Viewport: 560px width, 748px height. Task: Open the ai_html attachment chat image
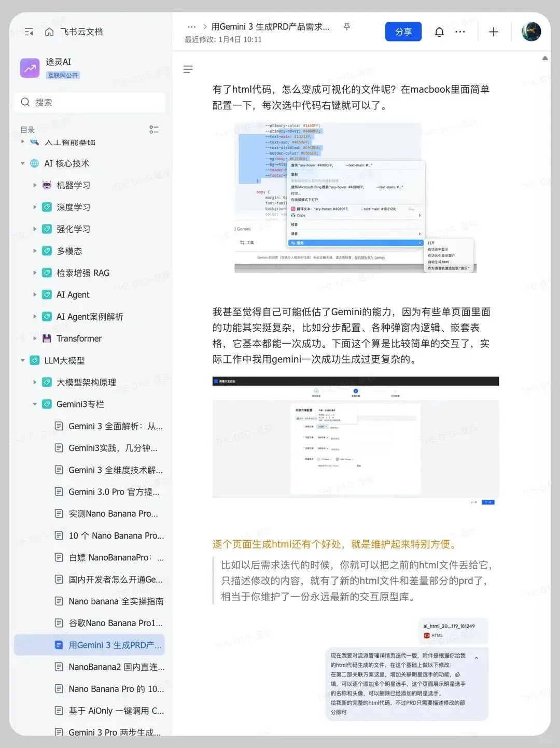(x=407, y=669)
